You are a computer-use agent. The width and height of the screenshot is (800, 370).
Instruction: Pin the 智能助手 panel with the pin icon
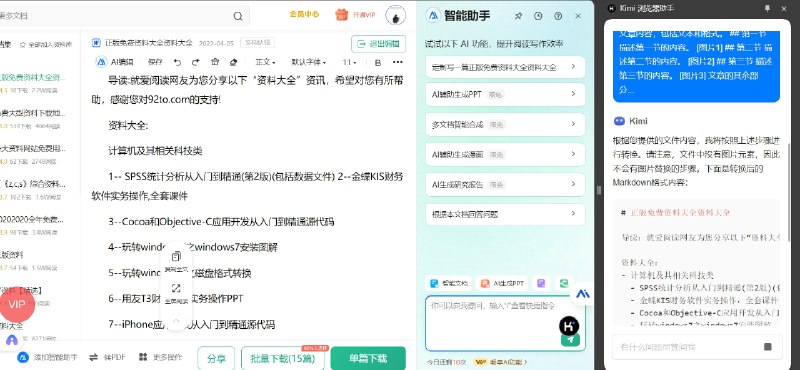pyautogui.click(x=518, y=16)
